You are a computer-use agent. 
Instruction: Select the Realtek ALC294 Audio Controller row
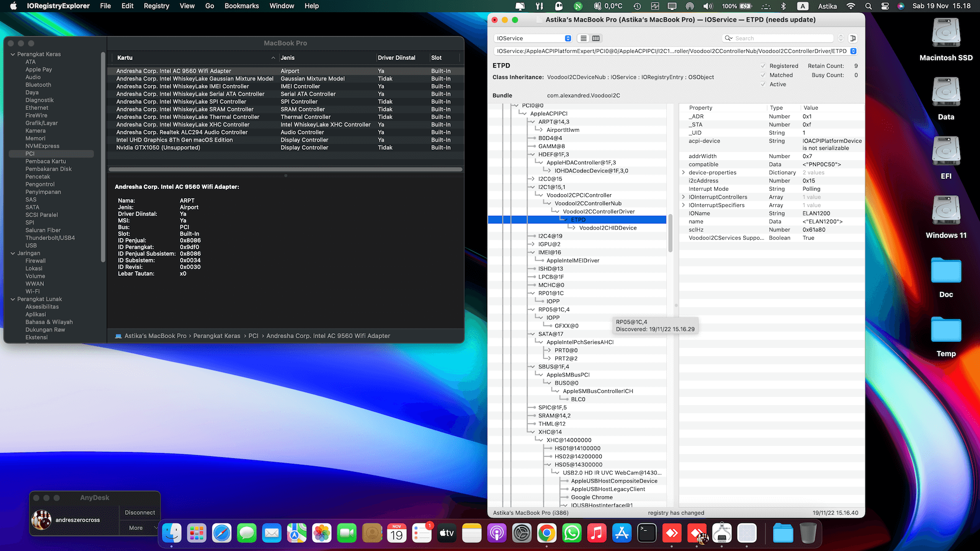click(286, 132)
